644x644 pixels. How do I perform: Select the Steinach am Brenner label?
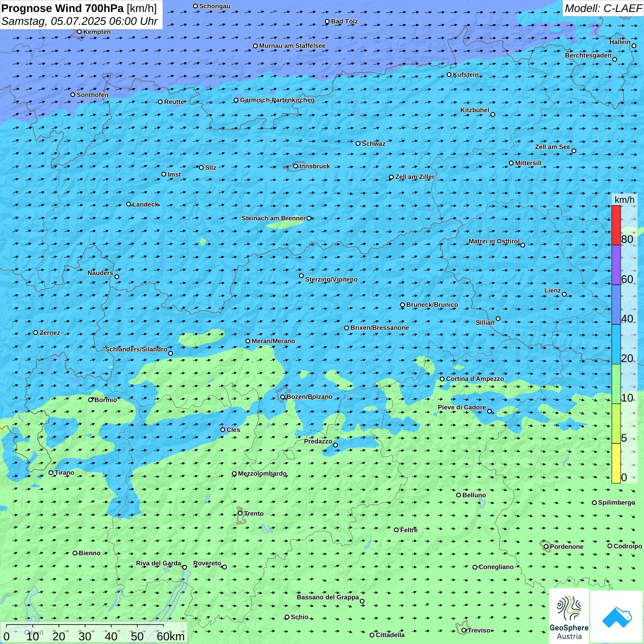[274, 218]
